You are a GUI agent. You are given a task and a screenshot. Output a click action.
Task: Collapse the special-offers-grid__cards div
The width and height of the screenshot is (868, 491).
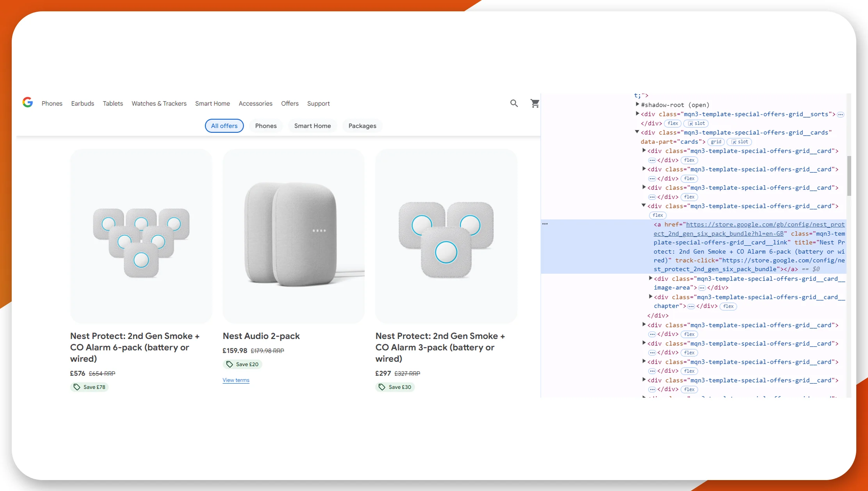pos(637,132)
